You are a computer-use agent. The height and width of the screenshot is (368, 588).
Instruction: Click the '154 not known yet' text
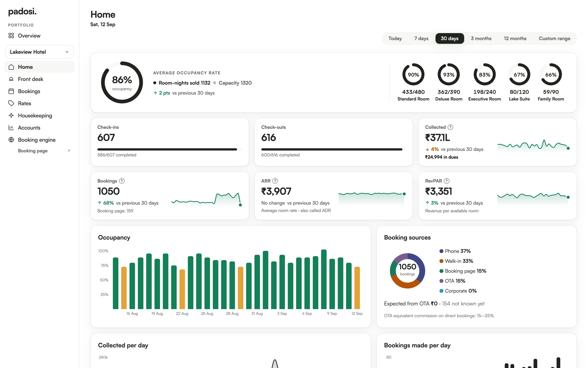[x=463, y=304]
